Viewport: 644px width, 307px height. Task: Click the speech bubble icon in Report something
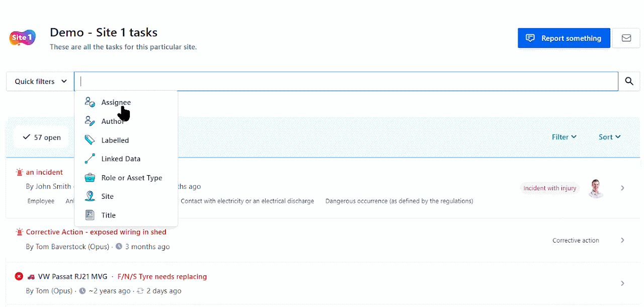[x=530, y=38]
